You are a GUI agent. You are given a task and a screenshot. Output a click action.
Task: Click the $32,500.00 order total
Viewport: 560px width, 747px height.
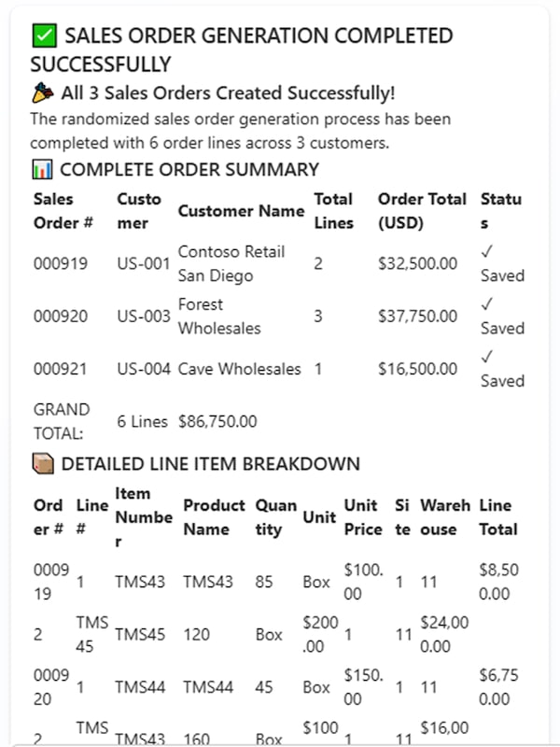pyautogui.click(x=417, y=263)
